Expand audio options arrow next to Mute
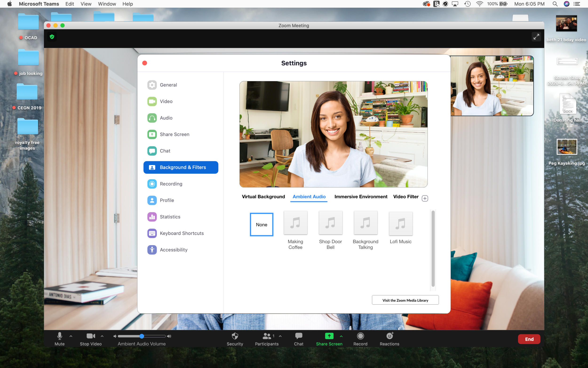The width and height of the screenshot is (588, 368). [71, 336]
